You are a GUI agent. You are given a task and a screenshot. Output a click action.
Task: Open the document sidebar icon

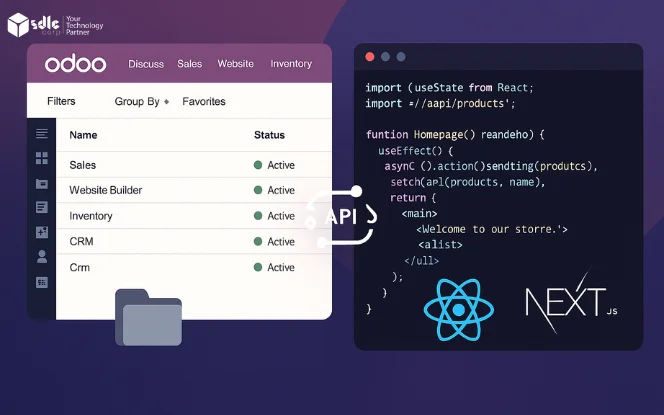[42, 208]
